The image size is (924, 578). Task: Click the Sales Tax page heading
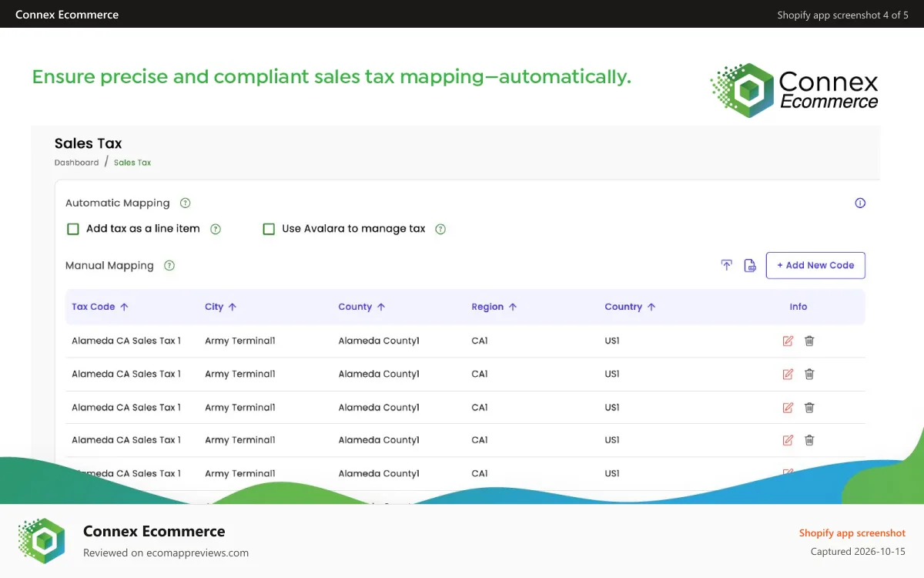[x=89, y=143]
